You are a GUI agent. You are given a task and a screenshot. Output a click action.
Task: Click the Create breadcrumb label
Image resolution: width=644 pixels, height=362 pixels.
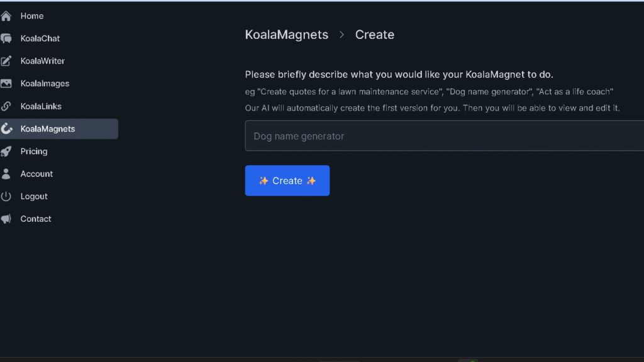374,35
